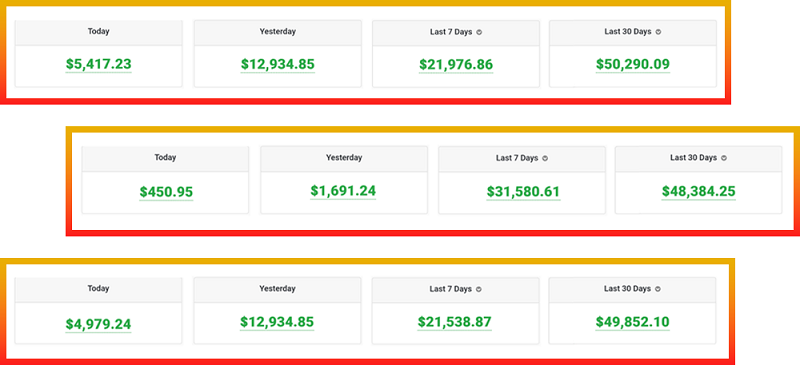Open the $21,538.87 Last 7 Days amount
The image size is (800, 365).
click(x=455, y=322)
